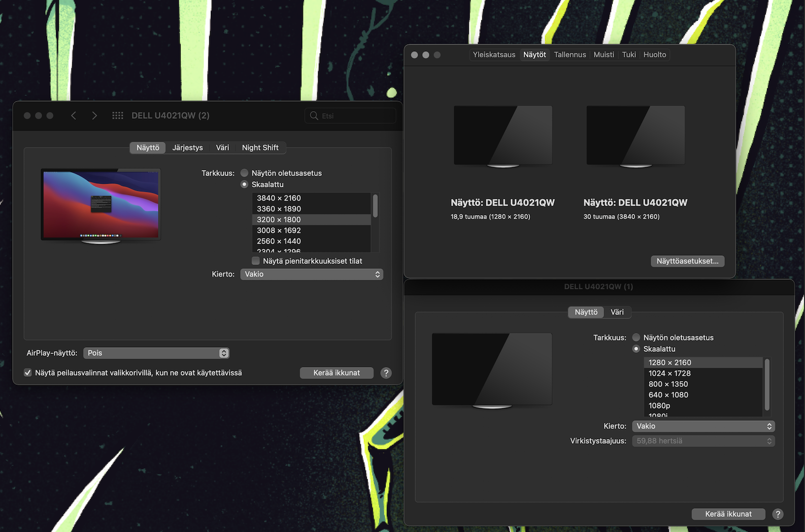Choose resolution 3840 × 2160
This screenshot has height=532, width=805.
(312, 198)
